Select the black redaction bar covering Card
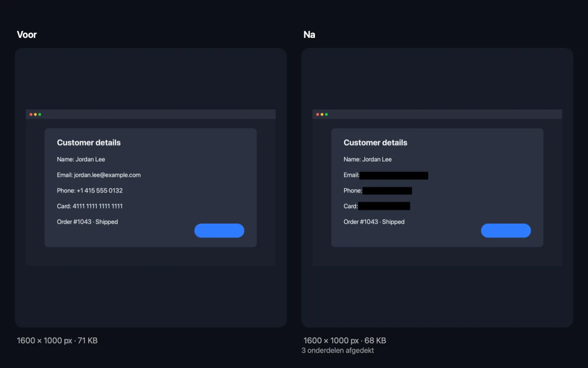This screenshot has height=368, width=588. coord(384,206)
